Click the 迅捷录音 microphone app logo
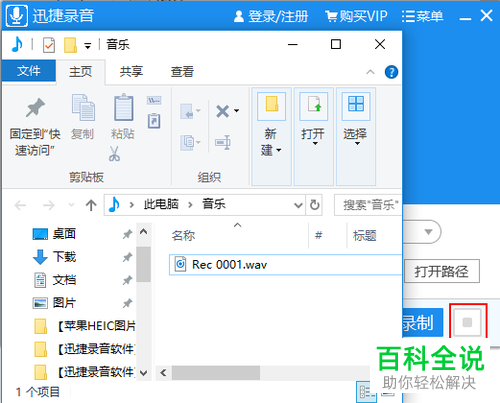The height and width of the screenshot is (403, 500). [17, 15]
